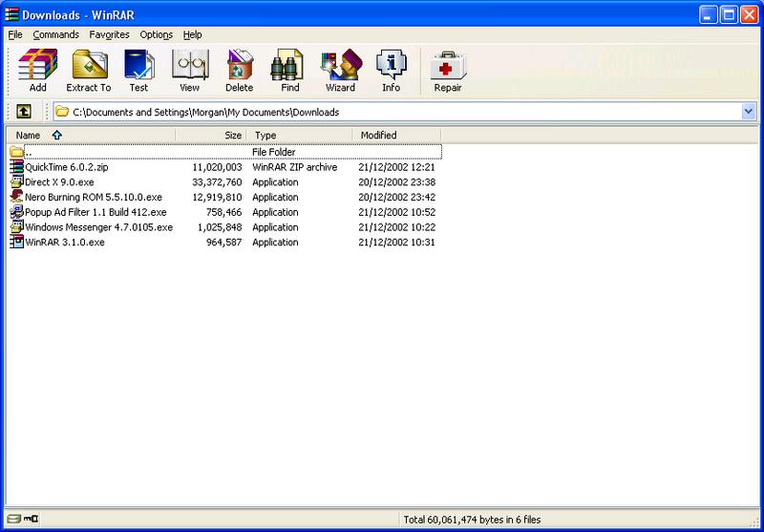This screenshot has height=532, width=764.
Task: Open the File menu
Action: (15, 34)
